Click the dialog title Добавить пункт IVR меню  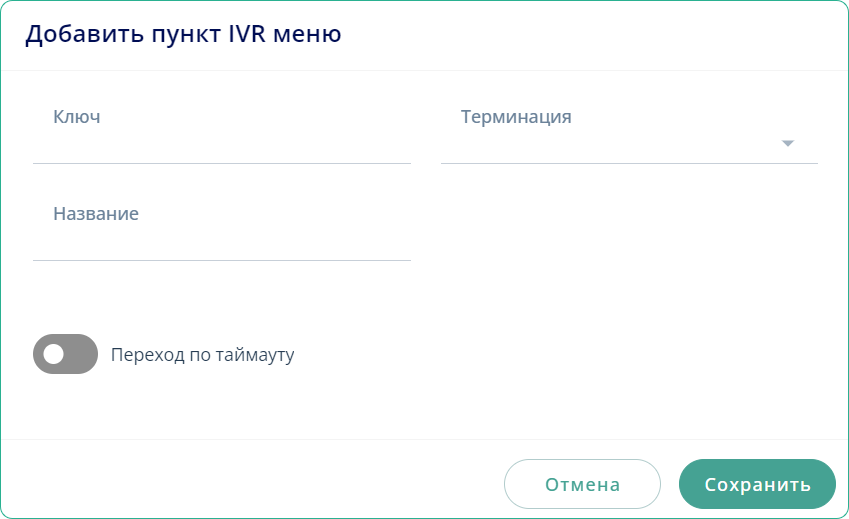pos(183,35)
